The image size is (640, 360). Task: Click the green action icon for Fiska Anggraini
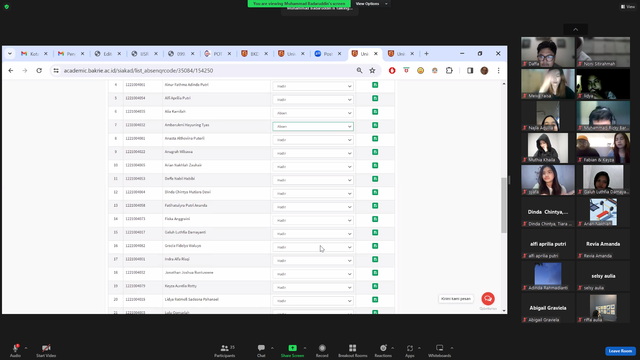pos(375,219)
